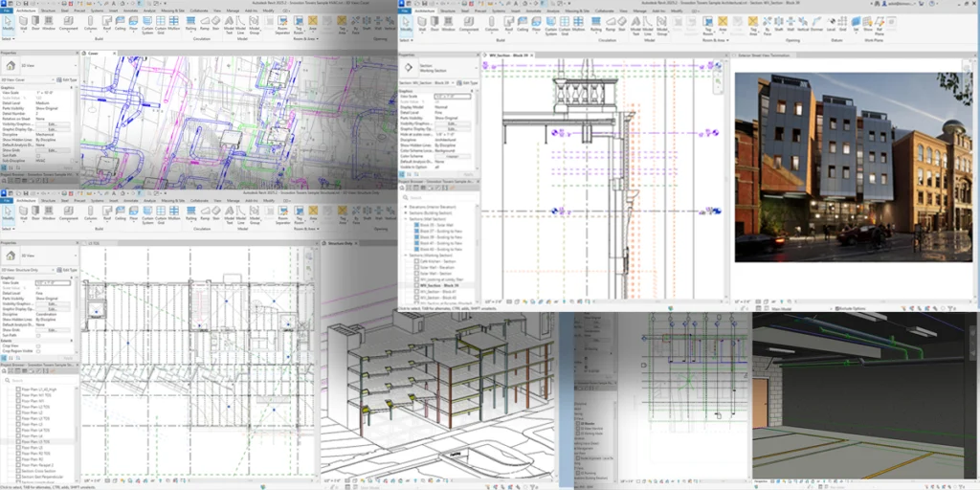Expand Room & Area panel dropdown in Architectural window
Viewport: 980px width, 490px height.
point(717,40)
